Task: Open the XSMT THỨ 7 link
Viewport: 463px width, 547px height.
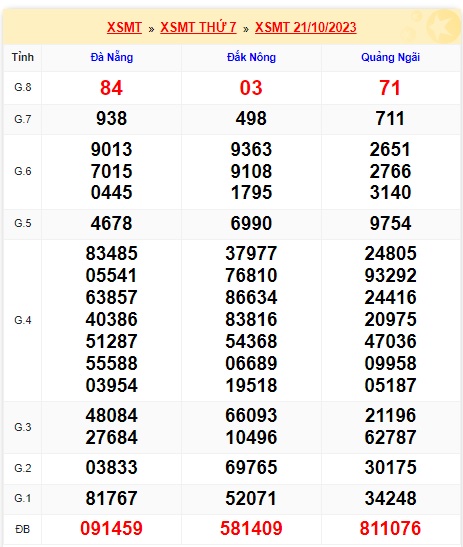Action: pyautogui.click(x=198, y=27)
